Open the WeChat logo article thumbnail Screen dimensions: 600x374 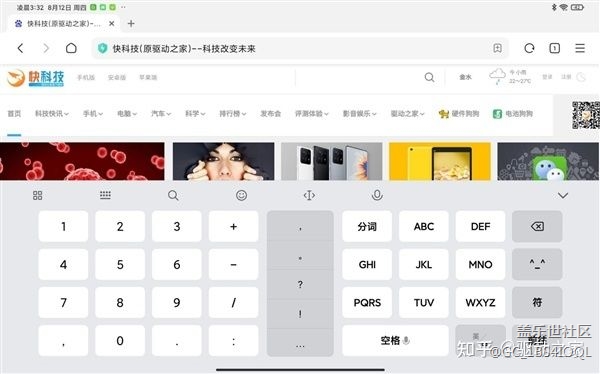[x=548, y=161]
